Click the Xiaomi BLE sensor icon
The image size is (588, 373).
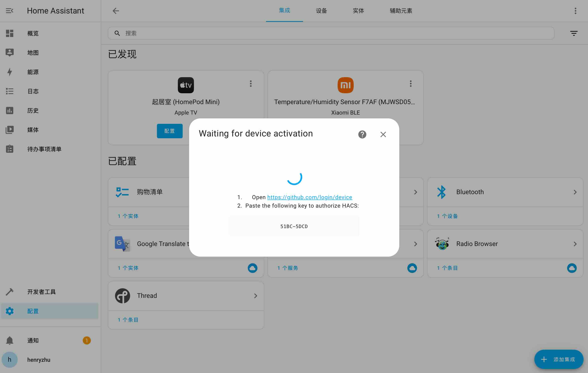[345, 85]
